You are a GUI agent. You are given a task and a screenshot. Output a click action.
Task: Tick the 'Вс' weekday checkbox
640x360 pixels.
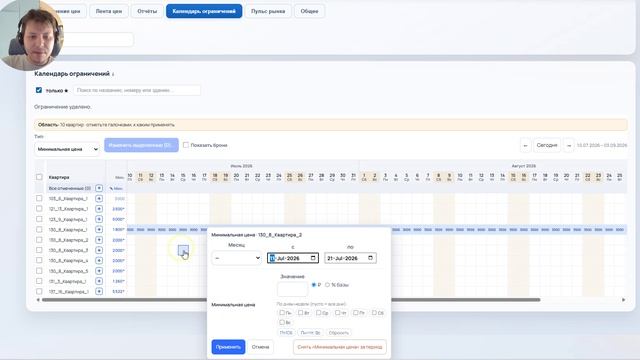(x=282, y=322)
